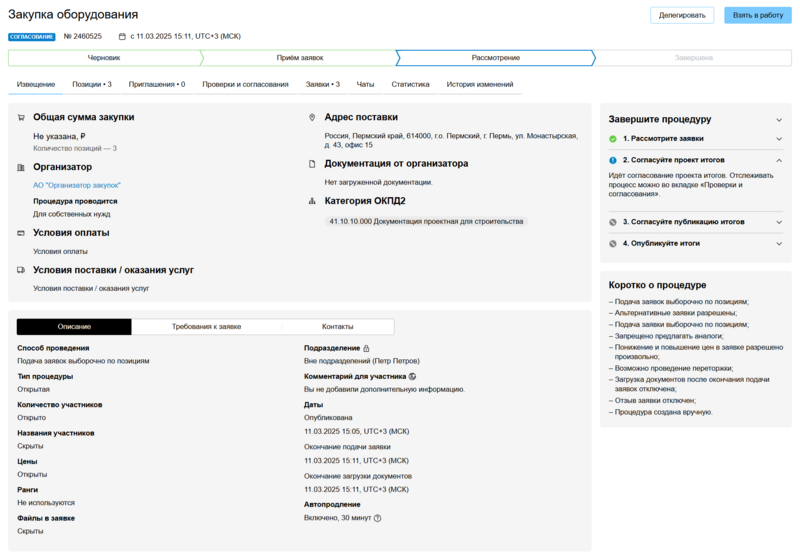Expand step 1 Рассмотрите заявки
The height and width of the screenshot is (560, 800).
click(x=779, y=138)
